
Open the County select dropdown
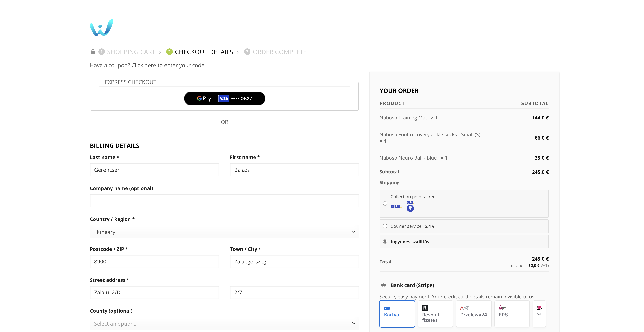pyautogui.click(x=224, y=323)
